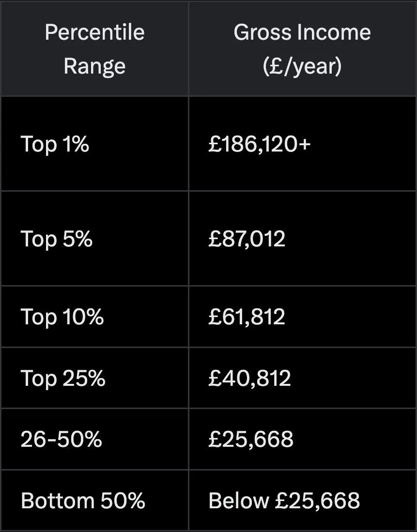Screen dimensions: 417x532
Task: Click the word Below in last row
Action: click(239, 501)
